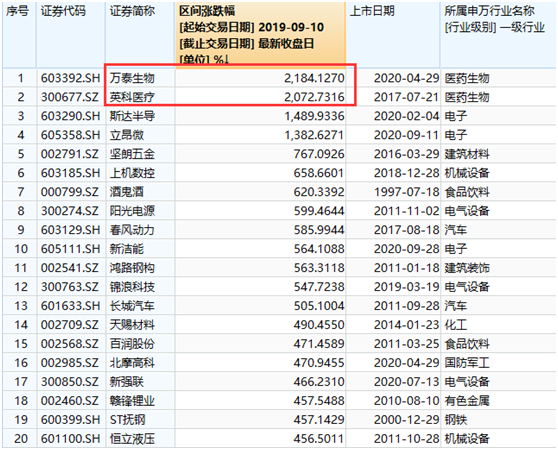This screenshot has width=558, height=450.
Task: Select the 新强联 name cell
Action: (x=127, y=382)
